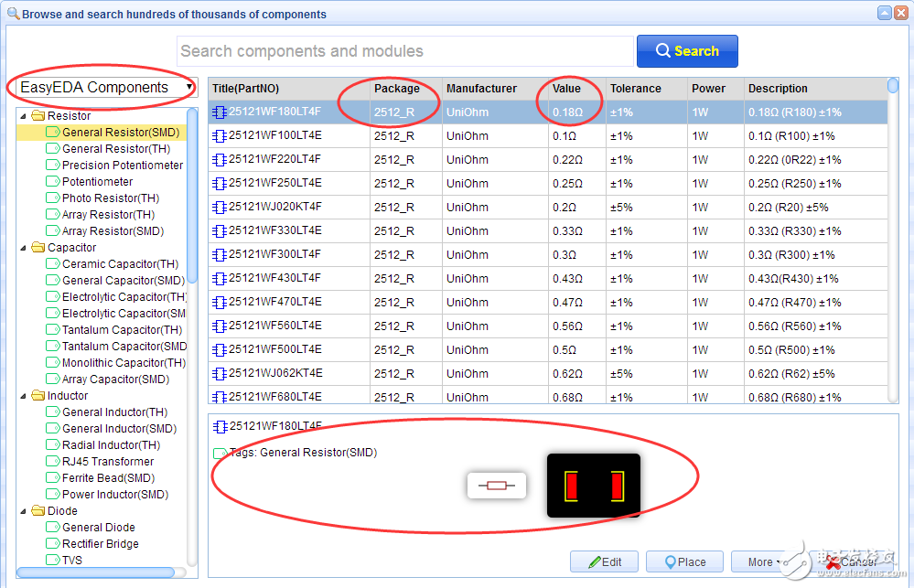Select the Photo Resistor(TH) tag icon
Screen dimensions: 914x588
coord(53,198)
